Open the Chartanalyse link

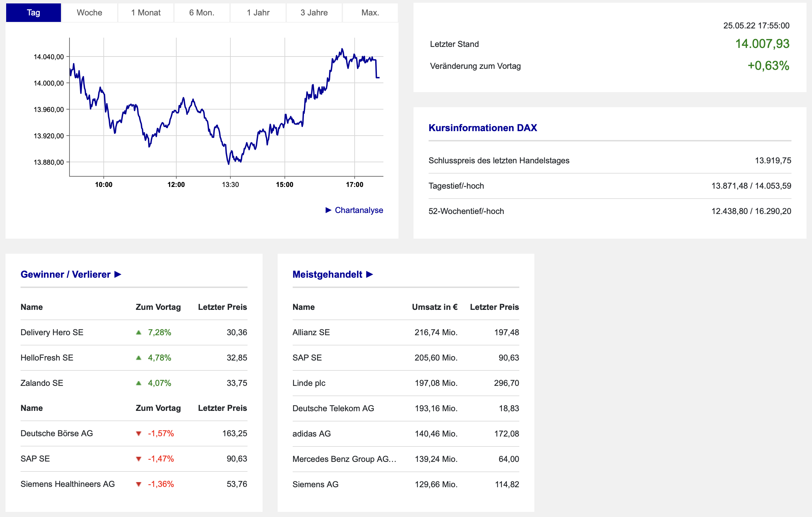[x=359, y=210]
